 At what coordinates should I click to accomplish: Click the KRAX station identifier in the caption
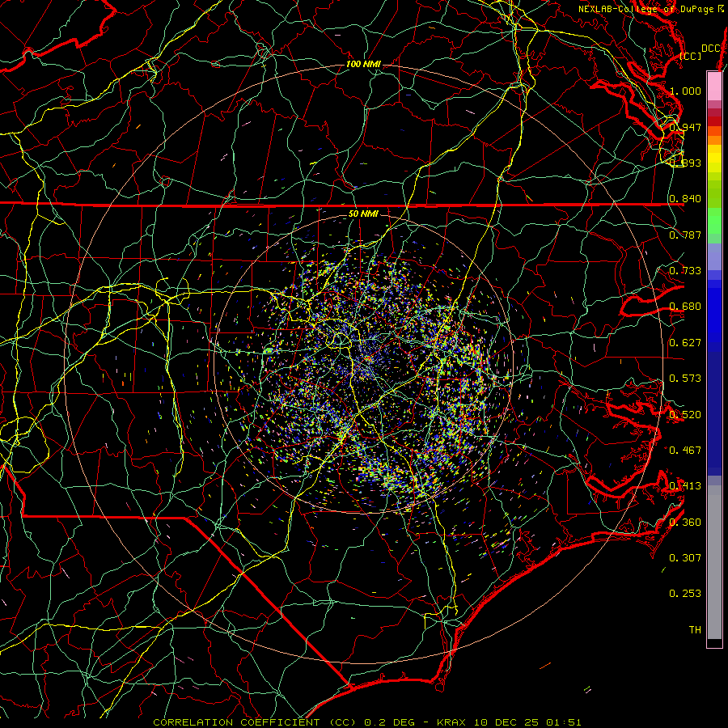point(453,722)
